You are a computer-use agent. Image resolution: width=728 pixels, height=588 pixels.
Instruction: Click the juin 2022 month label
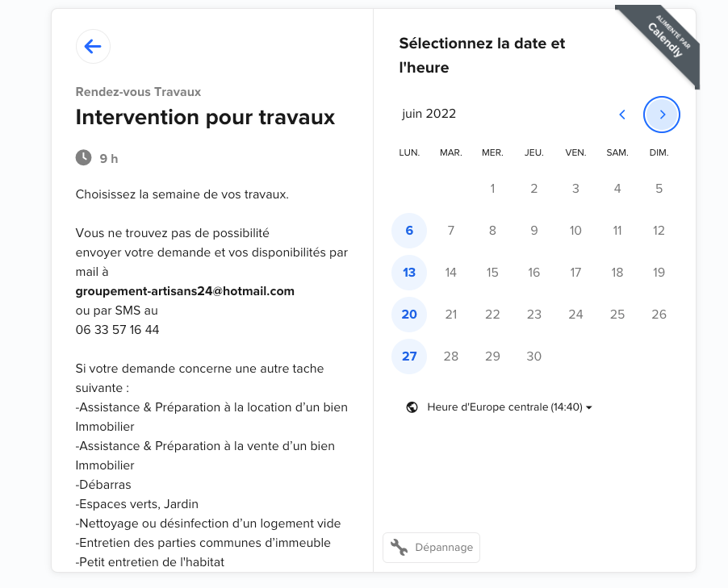coord(429,114)
